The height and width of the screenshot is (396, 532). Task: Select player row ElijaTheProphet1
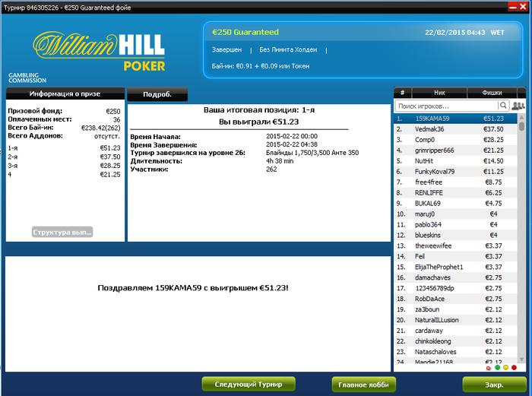click(x=456, y=267)
